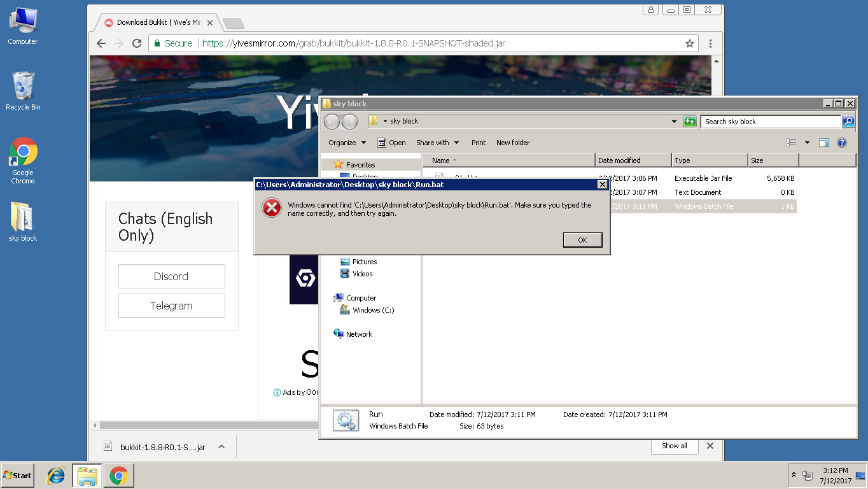Image resolution: width=868 pixels, height=489 pixels.
Task: Show hidden system tray icons
Action: [x=794, y=476]
